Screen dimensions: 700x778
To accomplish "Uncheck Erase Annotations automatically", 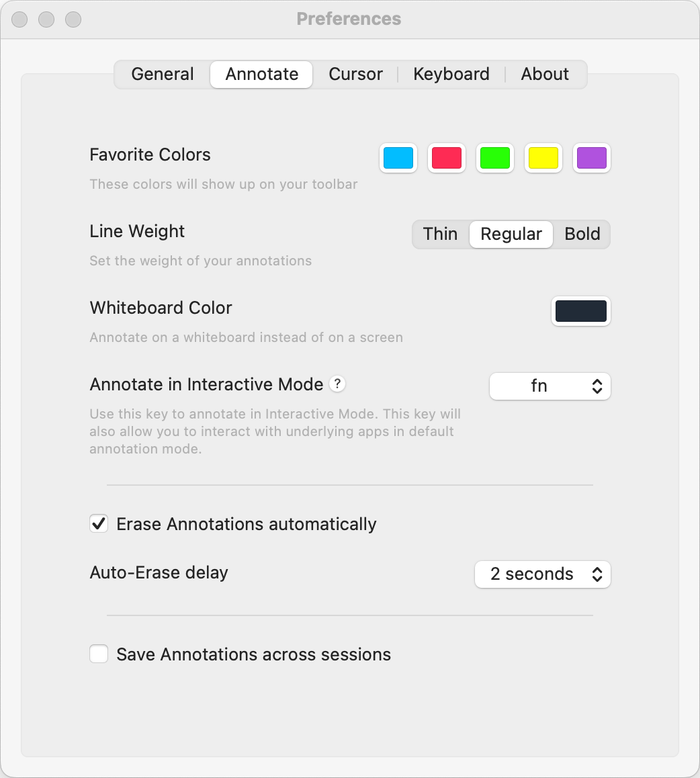I will coord(99,524).
